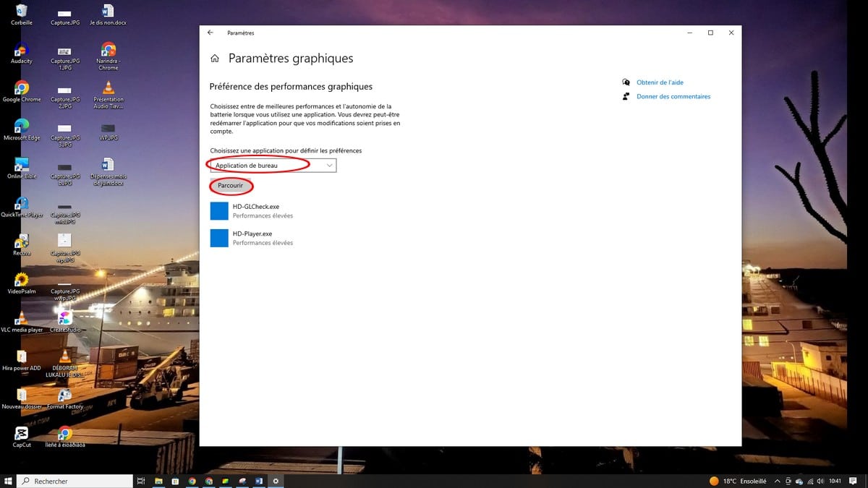Select the HD-Player.exe app entry
Viewport: 868px width, 488px height.
(x=251, y=238)
